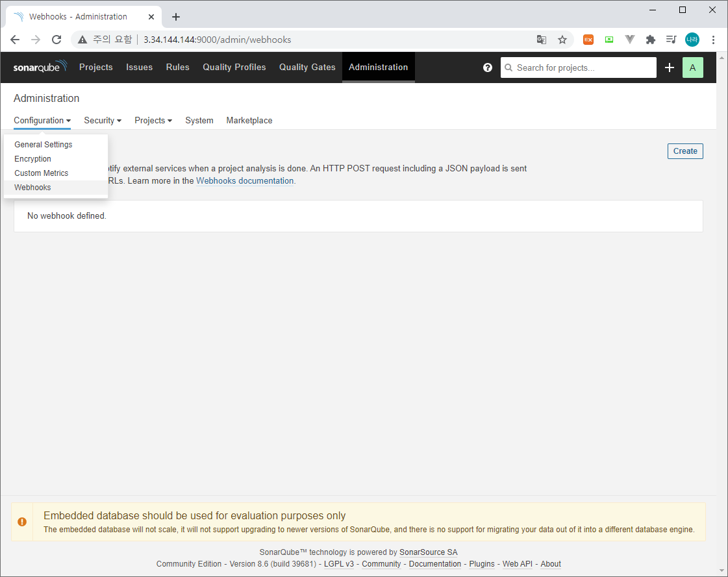The image size is (728, 577).
Task: Expand the Security dropdown
Action: (x=103, y=120)
